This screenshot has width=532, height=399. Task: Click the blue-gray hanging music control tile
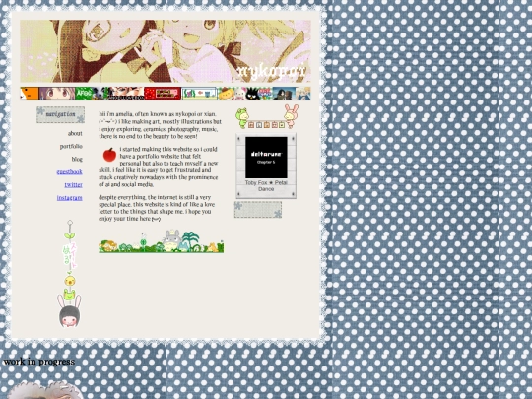pyautogui.click(x=259, y=125)
